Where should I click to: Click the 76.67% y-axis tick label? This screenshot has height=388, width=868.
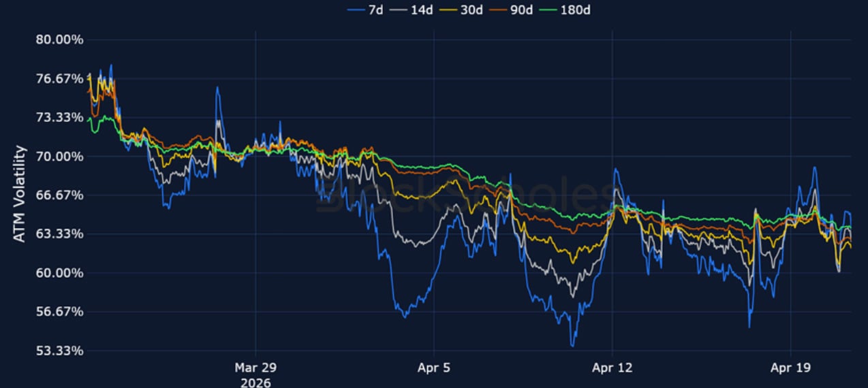[59, 78]
